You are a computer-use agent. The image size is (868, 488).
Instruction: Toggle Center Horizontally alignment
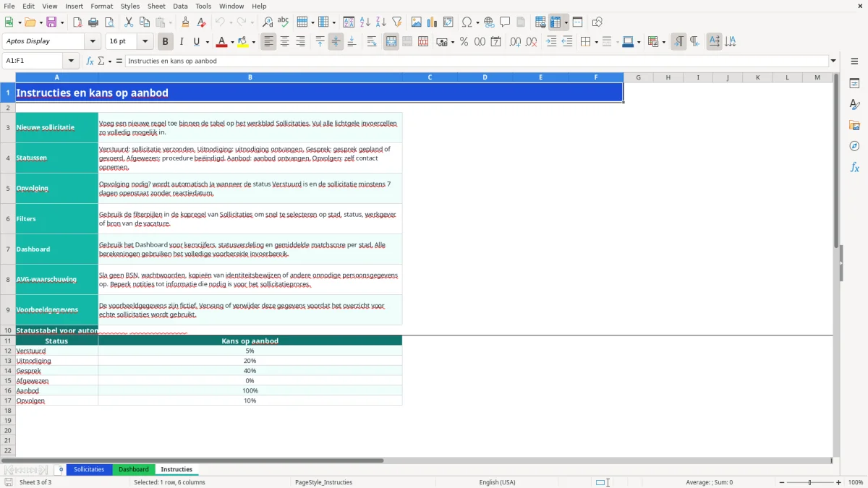tap(285, 42)
